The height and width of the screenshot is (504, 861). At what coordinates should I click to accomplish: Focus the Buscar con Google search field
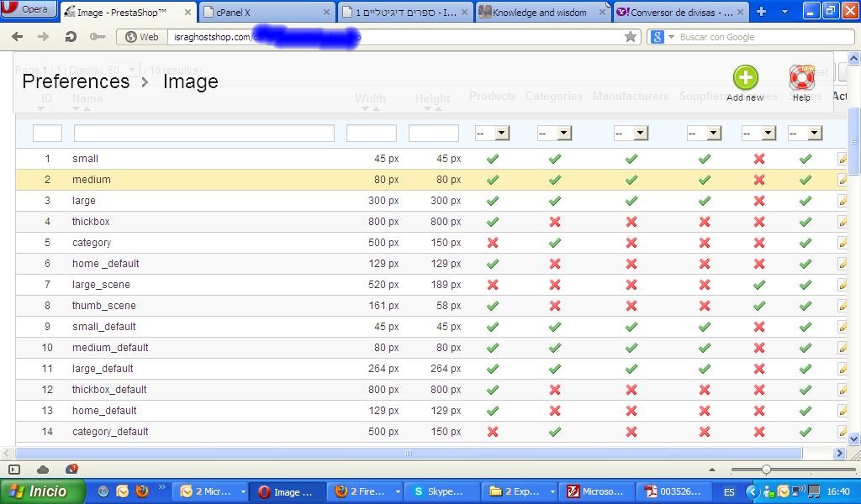click(x=765, y=37)
